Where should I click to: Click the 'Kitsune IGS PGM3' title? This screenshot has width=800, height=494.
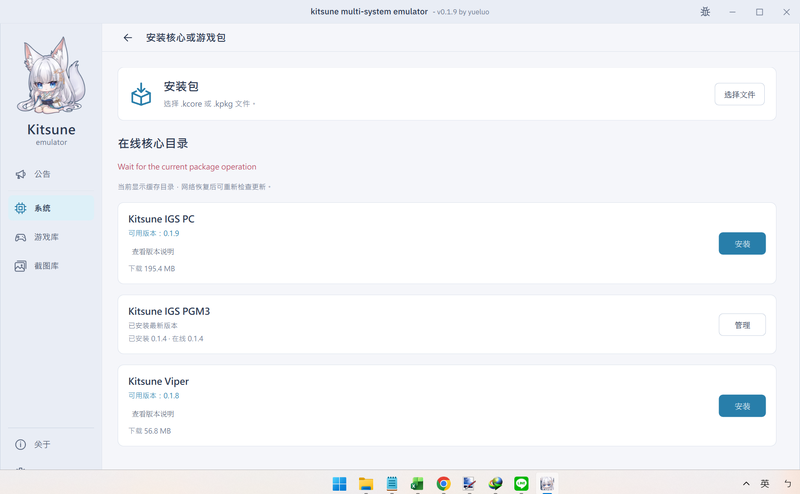tap(169, 311)
